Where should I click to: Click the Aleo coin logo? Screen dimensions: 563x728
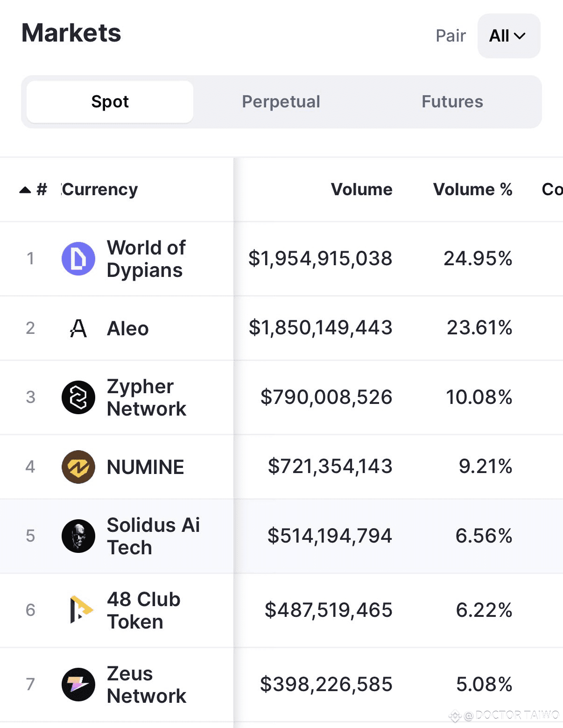(x=78, y=328)
